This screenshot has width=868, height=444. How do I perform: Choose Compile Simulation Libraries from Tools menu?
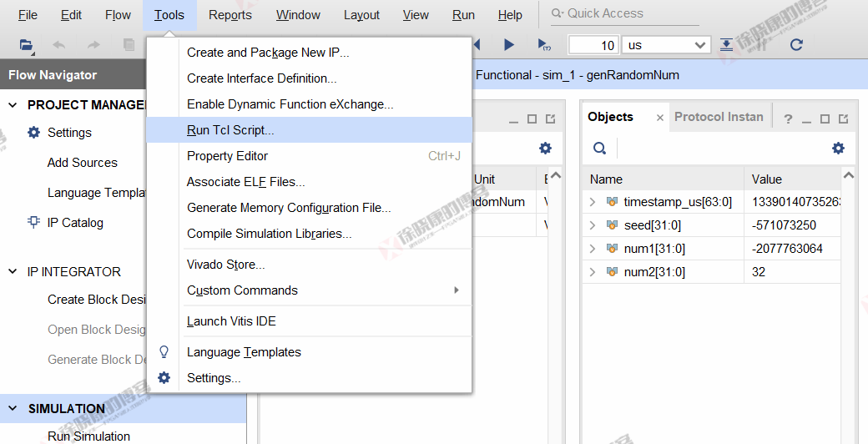click(269, 234)
